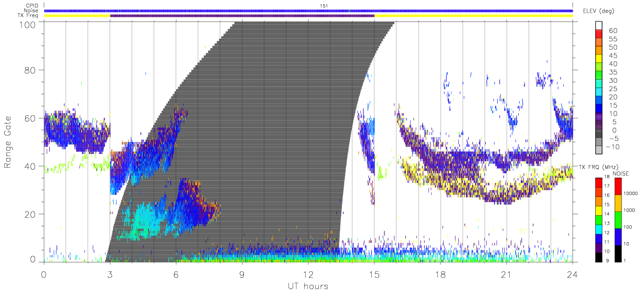
Task: Click the blue Noise strip at top
Action: click(x=308, y=10)
